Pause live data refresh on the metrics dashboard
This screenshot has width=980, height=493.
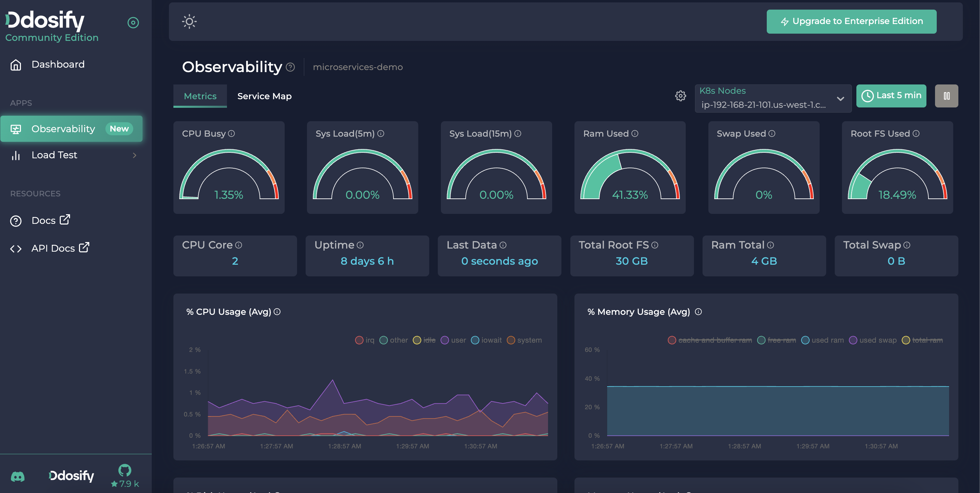tap(947, 96)
